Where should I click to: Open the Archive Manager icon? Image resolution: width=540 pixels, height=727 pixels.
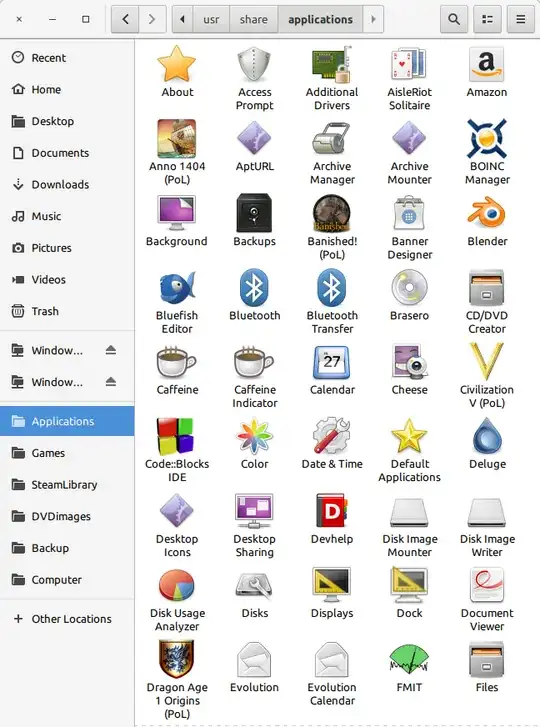pyautogui.click(x=332, y=138)
